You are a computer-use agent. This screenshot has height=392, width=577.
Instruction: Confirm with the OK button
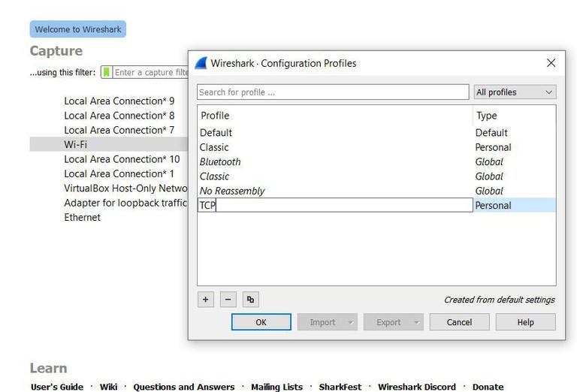[x=261, y=322]
